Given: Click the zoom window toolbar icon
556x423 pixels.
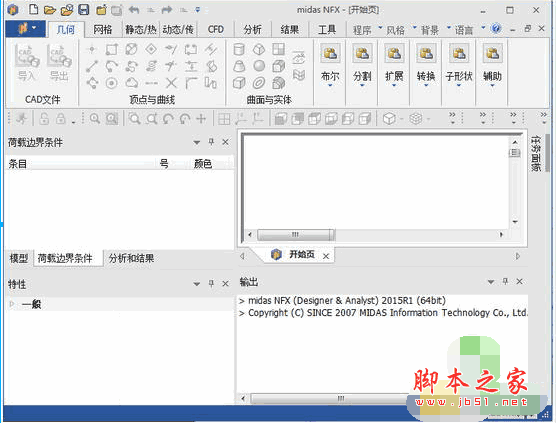Looking at the screenshot, I should pos(112,118).
